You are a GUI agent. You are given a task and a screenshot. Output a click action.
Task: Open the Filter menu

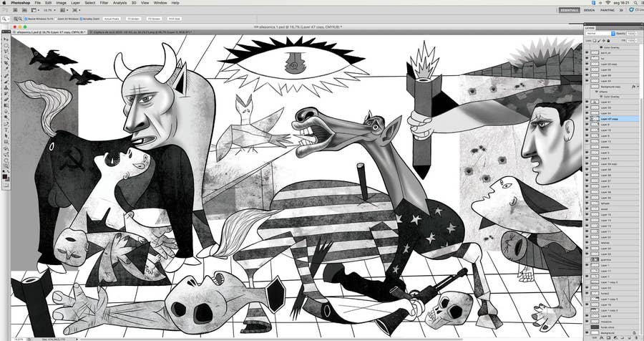pyautogui.click(x=104, y=3)
